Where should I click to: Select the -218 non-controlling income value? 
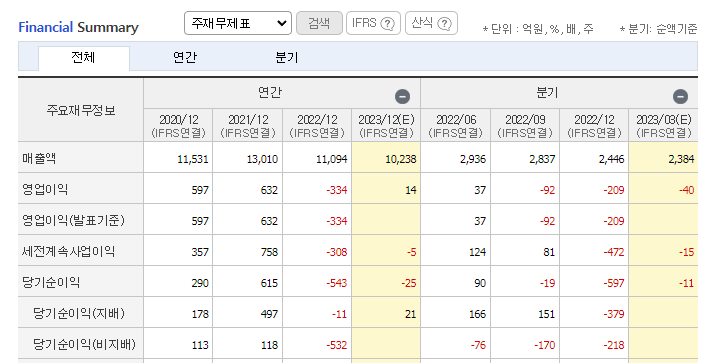pyautogui.click(x=614, y=345)
